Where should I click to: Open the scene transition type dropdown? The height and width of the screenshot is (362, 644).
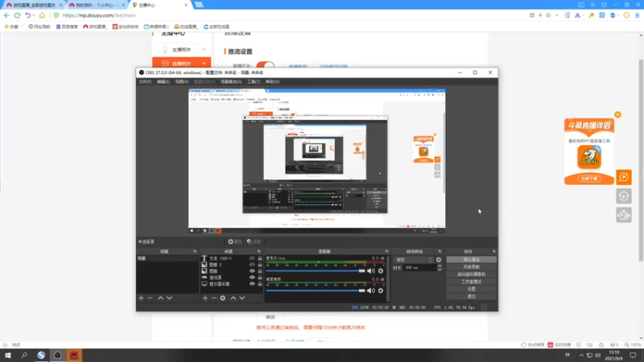(413, 260)
